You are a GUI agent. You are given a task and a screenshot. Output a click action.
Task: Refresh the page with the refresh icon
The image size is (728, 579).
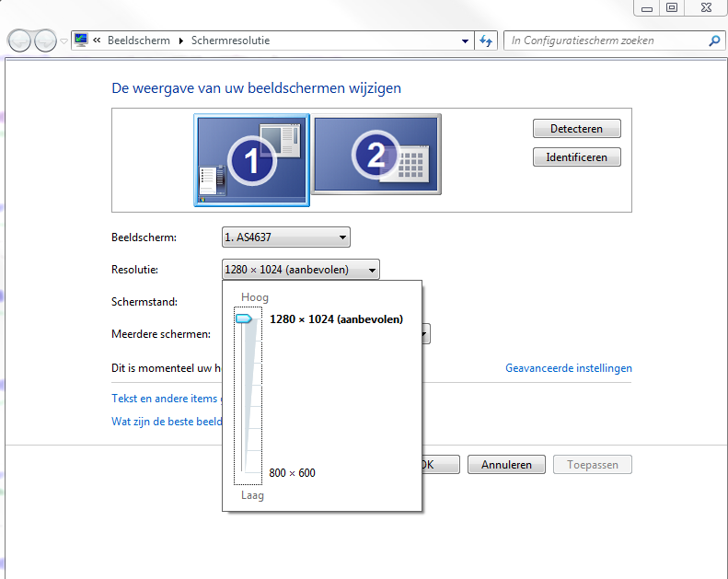point(486,41)
